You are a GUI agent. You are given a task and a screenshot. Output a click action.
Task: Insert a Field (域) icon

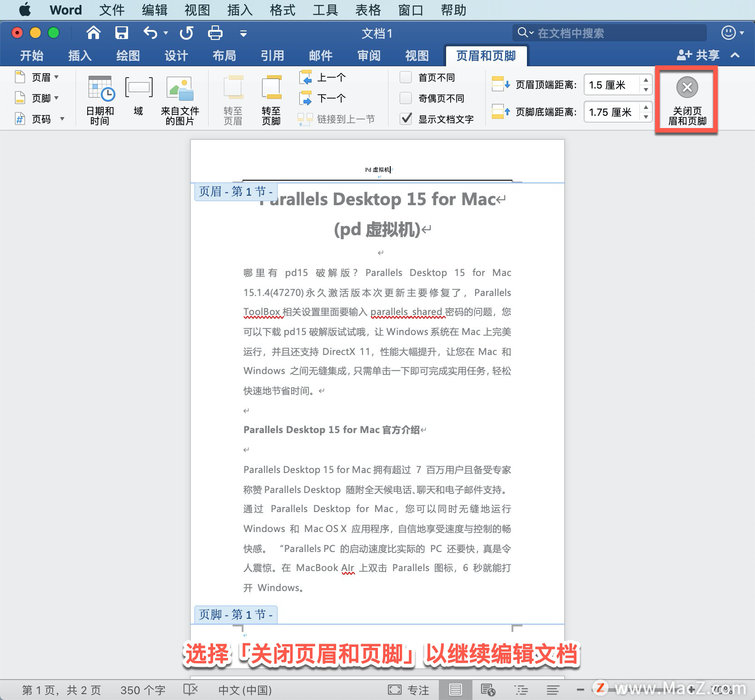(139, 97)
